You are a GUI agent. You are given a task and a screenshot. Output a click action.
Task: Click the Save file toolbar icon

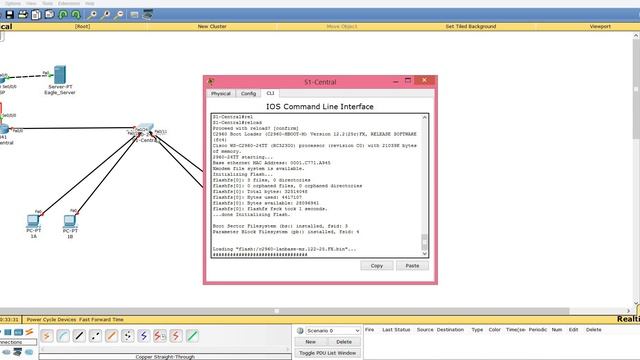(9, 15)
